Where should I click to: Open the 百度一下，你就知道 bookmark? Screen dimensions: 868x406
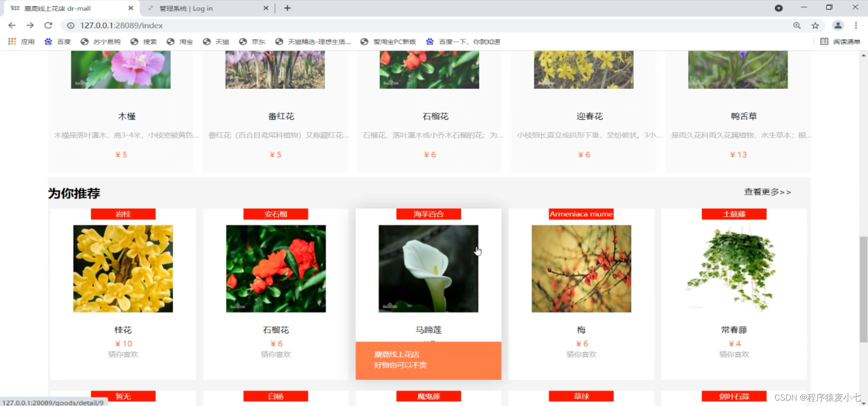pos(463,42)
